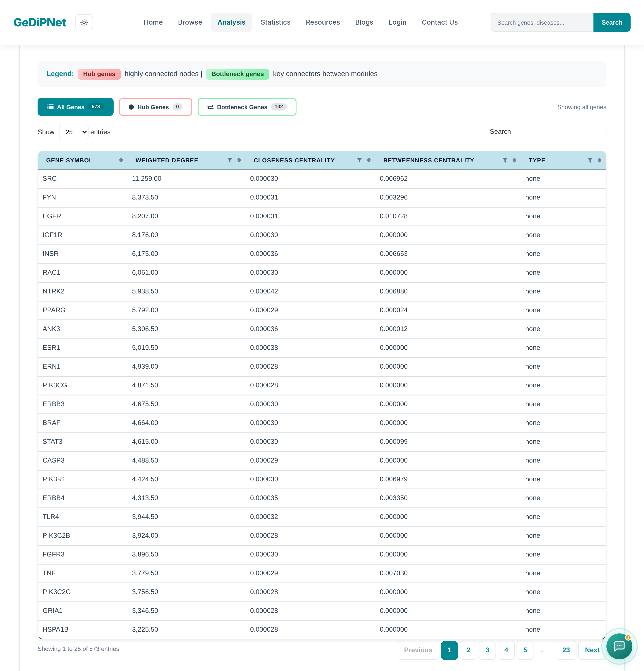Open the Login page

pos(397,22)
